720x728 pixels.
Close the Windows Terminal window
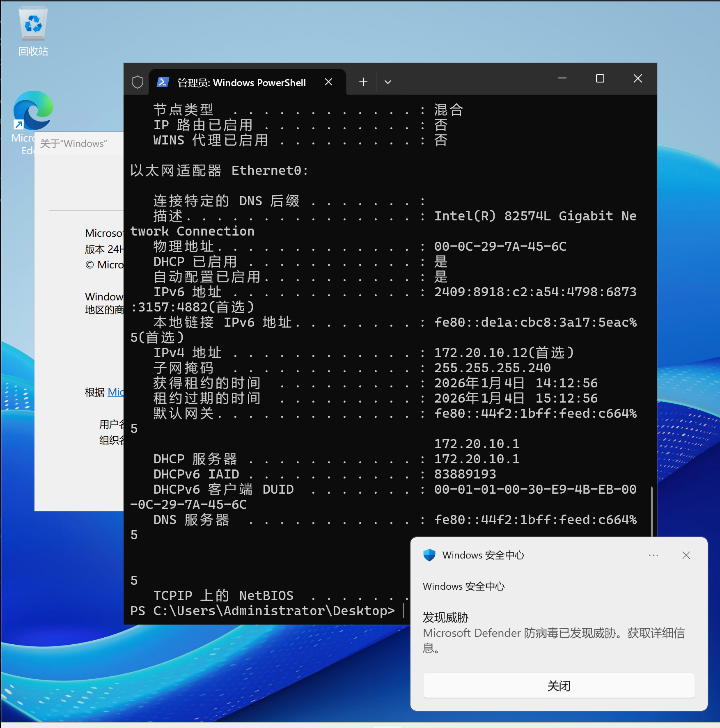637,78
